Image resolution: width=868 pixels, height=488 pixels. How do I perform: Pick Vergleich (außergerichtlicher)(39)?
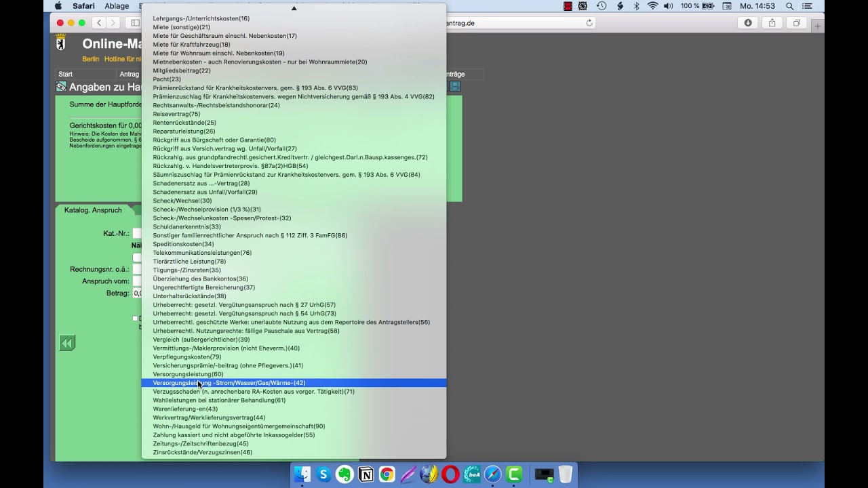294,340
